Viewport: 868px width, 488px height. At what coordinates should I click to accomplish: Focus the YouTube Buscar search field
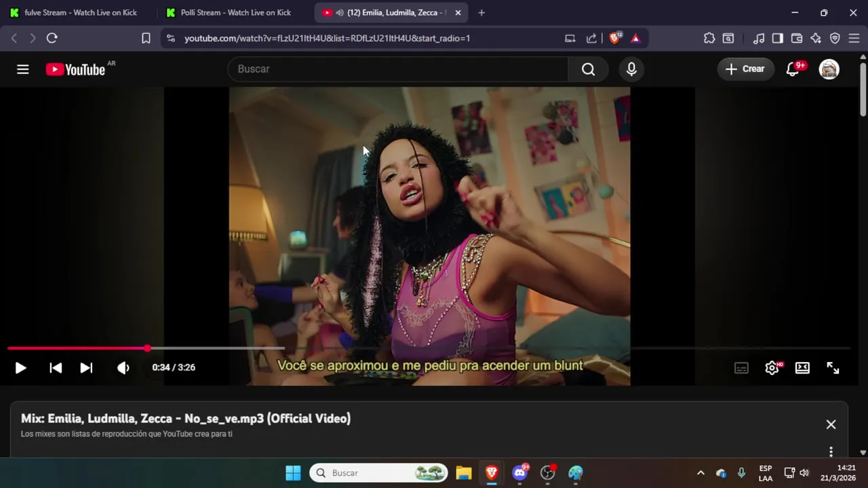(x=398, y=69)
